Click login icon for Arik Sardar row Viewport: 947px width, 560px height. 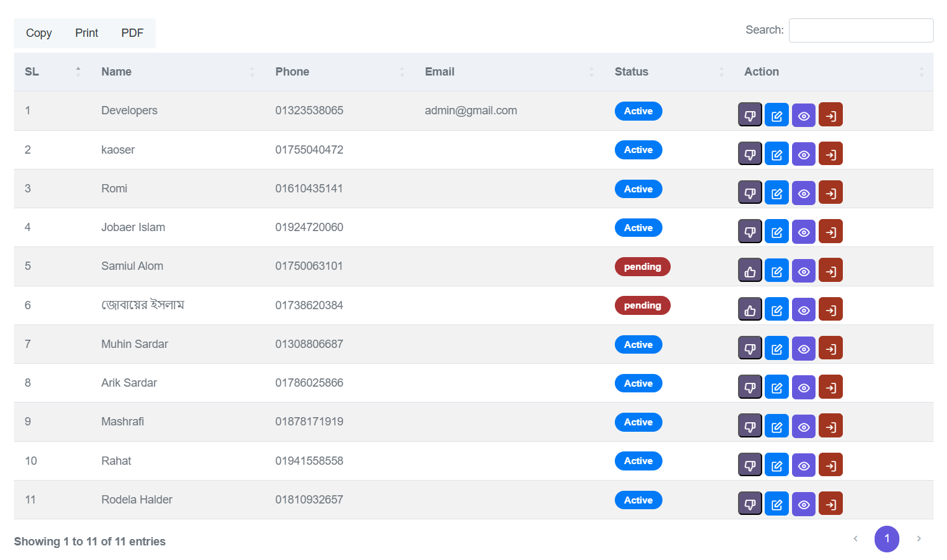(830, 387)
